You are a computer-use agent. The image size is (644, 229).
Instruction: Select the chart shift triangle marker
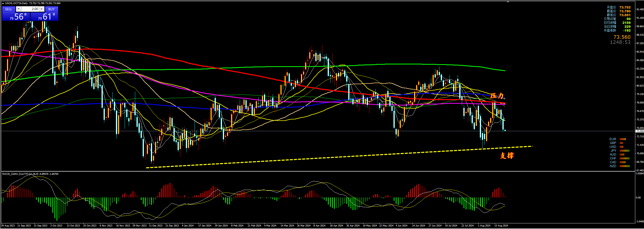[x=508, y=2]
